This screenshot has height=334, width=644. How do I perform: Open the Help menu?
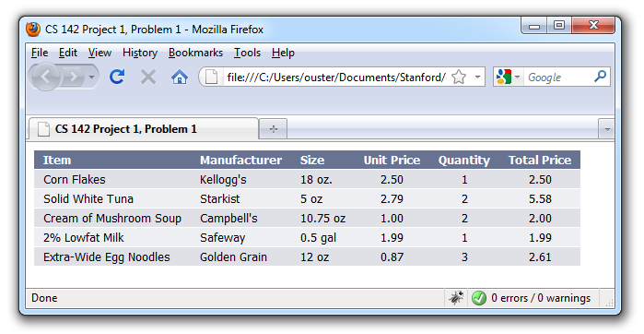click(283, 53)
